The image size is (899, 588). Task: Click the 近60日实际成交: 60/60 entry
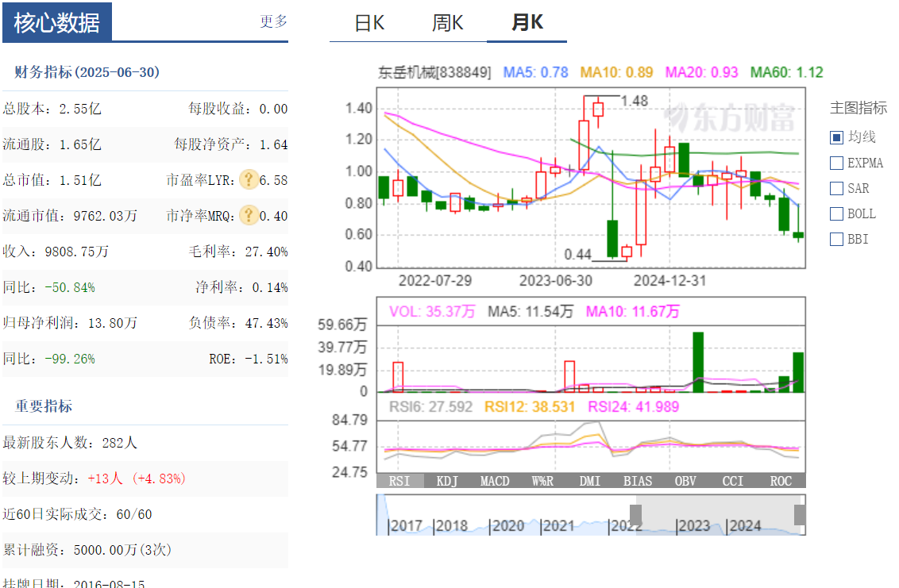[x=77, y=515]
